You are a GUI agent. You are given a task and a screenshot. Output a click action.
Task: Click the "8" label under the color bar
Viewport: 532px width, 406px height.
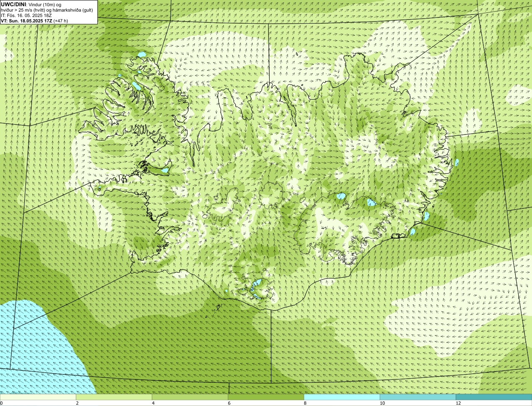coord(305,403)
